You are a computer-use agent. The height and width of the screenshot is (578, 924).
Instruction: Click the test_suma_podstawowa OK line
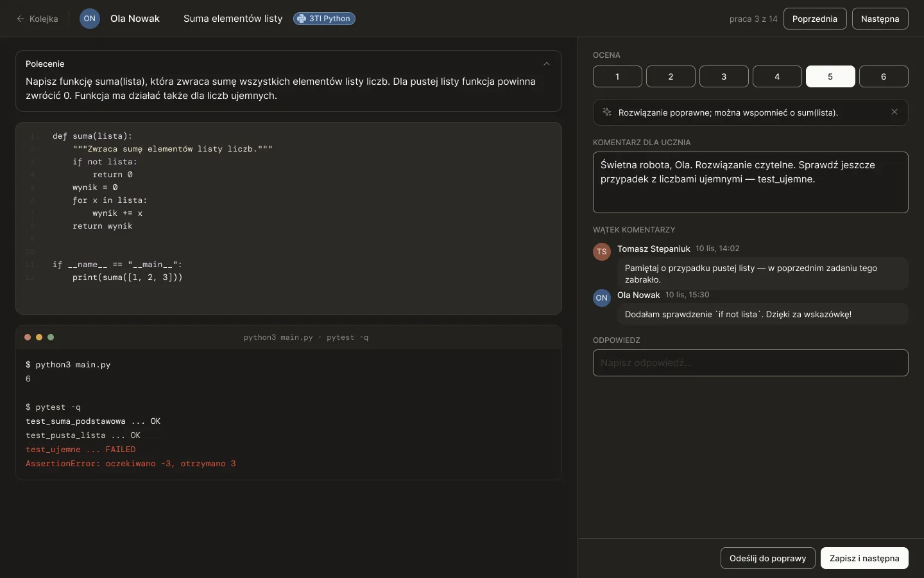point(93,421)
